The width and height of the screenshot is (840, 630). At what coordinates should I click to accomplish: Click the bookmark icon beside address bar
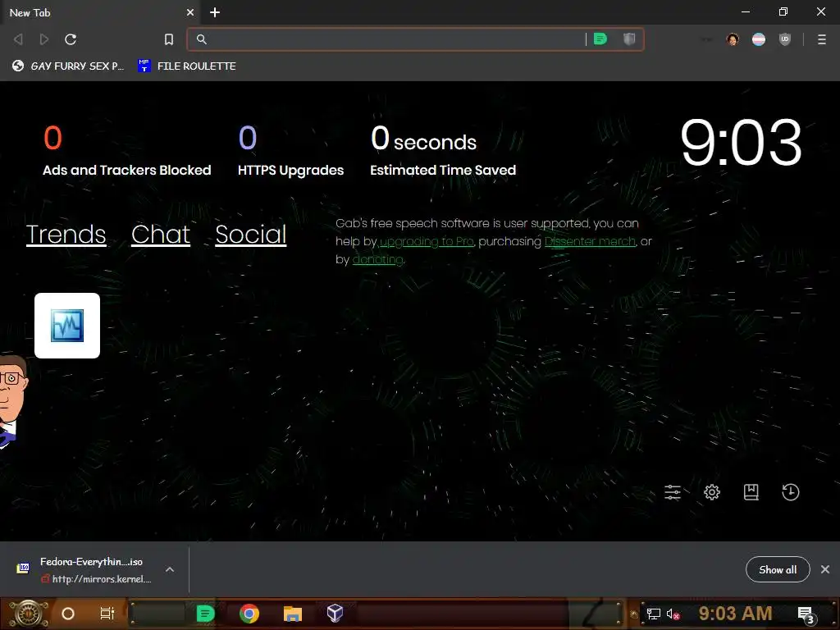[x=169, y=39]
